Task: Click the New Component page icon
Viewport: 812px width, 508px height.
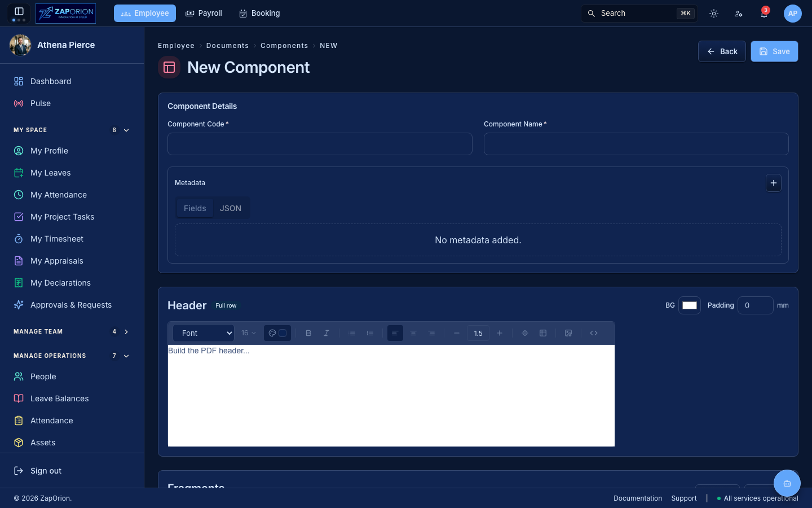Action: pyautogui.click(x=169, y=67)
